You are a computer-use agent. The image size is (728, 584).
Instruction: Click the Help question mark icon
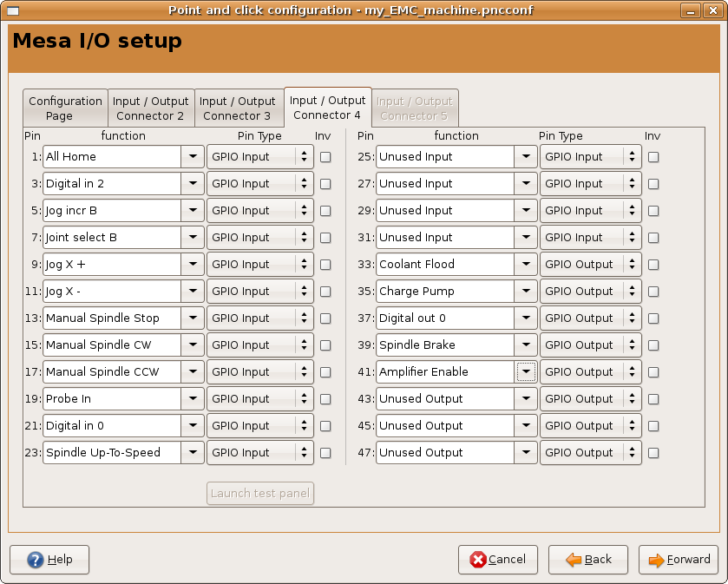[36, 560]
